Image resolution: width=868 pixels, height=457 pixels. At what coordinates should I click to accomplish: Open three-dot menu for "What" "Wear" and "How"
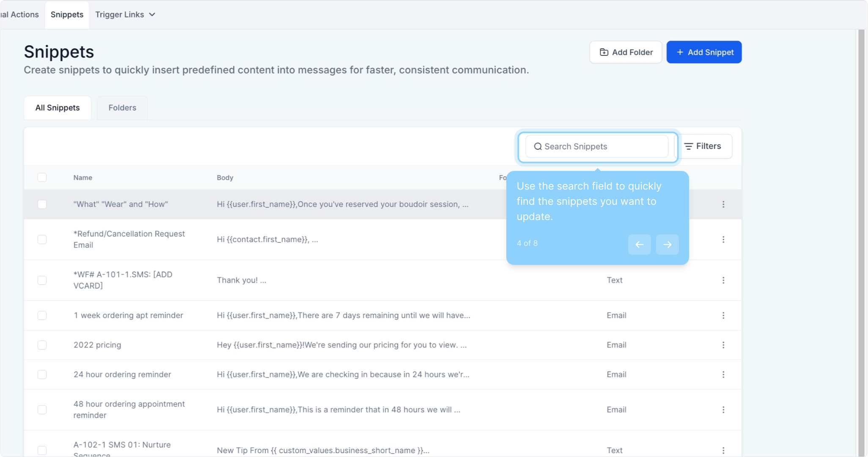[x=723, y=204]
